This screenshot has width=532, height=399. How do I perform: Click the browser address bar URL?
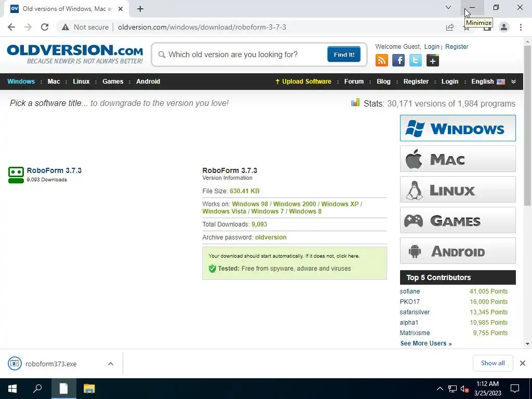202,27
